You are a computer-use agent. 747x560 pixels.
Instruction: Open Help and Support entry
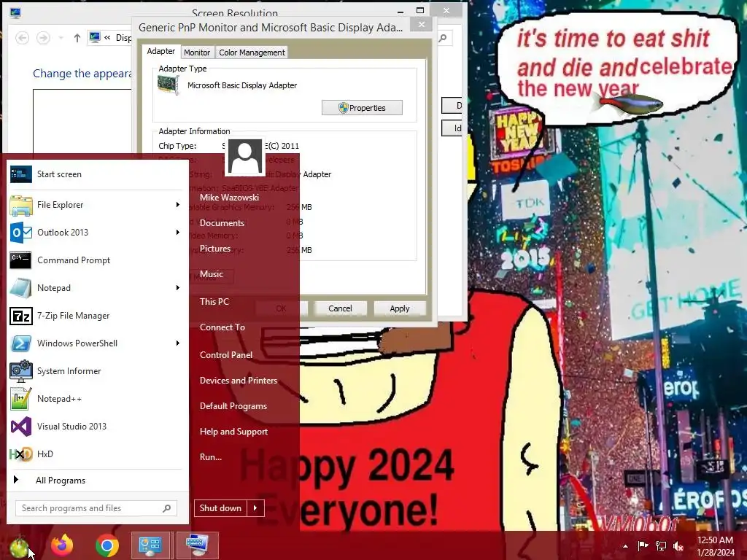[233, 432]
